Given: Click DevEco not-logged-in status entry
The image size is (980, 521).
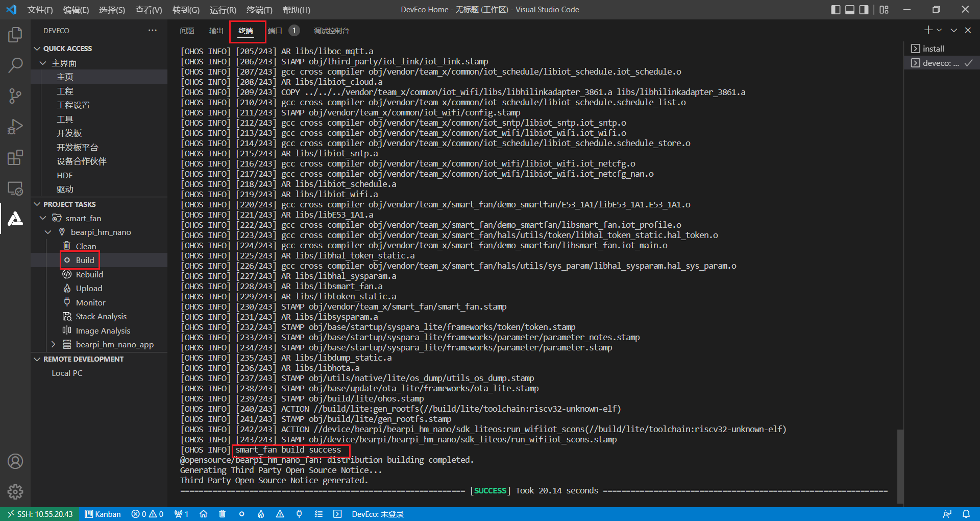Looking at the screenshot, I should (378, 514).
